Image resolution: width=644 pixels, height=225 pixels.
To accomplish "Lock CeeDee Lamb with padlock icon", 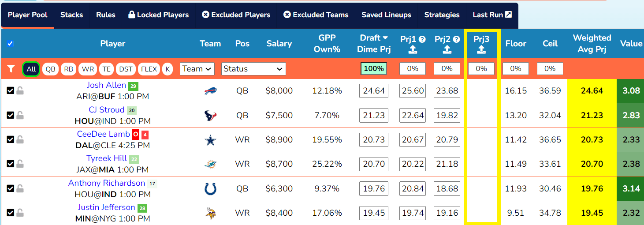I will (20, 139).
